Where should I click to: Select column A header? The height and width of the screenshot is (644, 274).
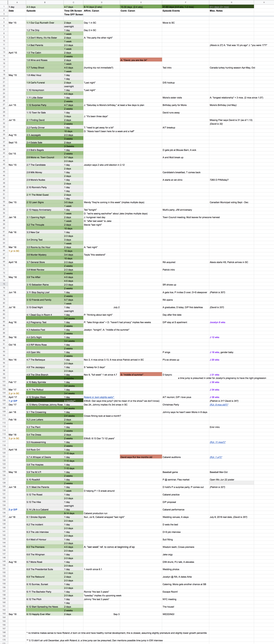[17, 2]
